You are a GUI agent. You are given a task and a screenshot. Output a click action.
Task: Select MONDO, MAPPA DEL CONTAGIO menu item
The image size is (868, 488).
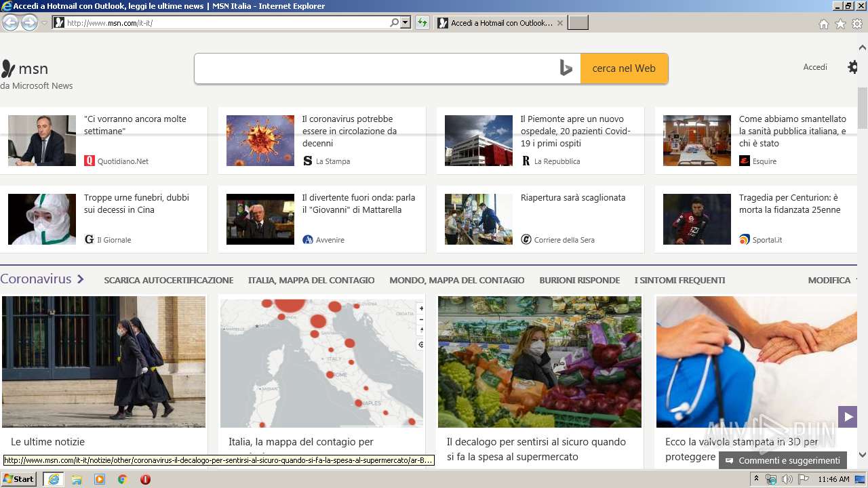[x=457, y=280]
